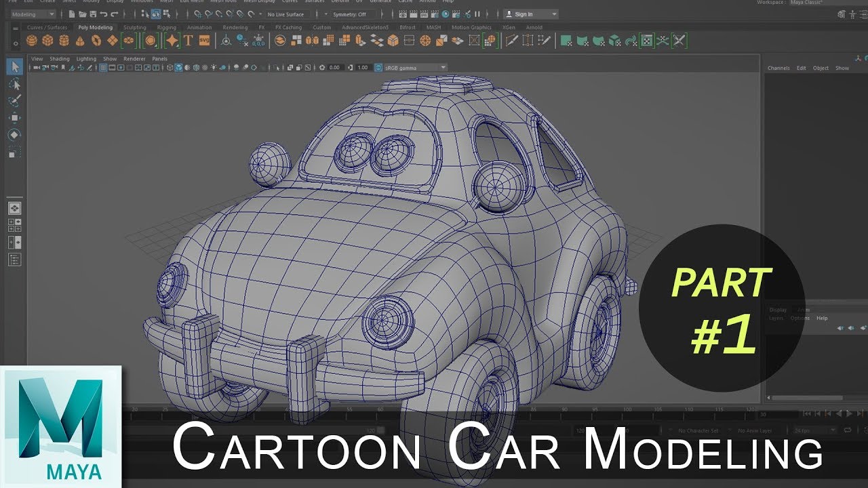
Task: Choose the Lasso Select tool
Action: (x=15, y=84)
